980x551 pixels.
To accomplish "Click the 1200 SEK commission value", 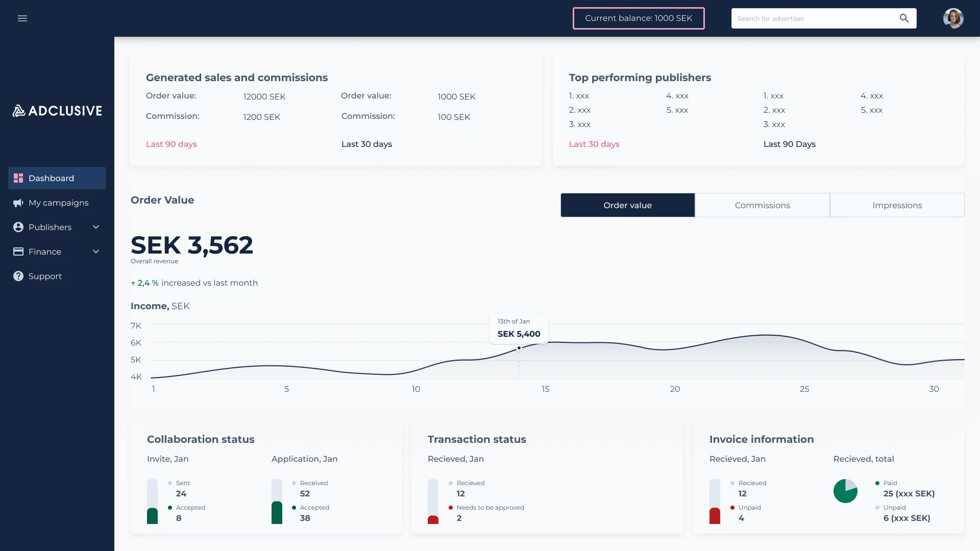I will tap(261, 117).
